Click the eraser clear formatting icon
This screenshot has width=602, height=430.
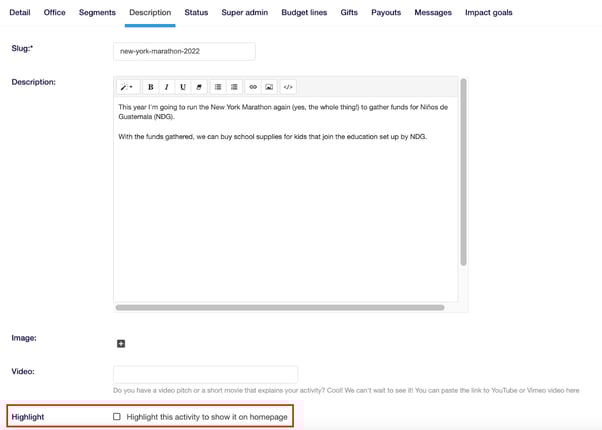click(x=199, y=87)
